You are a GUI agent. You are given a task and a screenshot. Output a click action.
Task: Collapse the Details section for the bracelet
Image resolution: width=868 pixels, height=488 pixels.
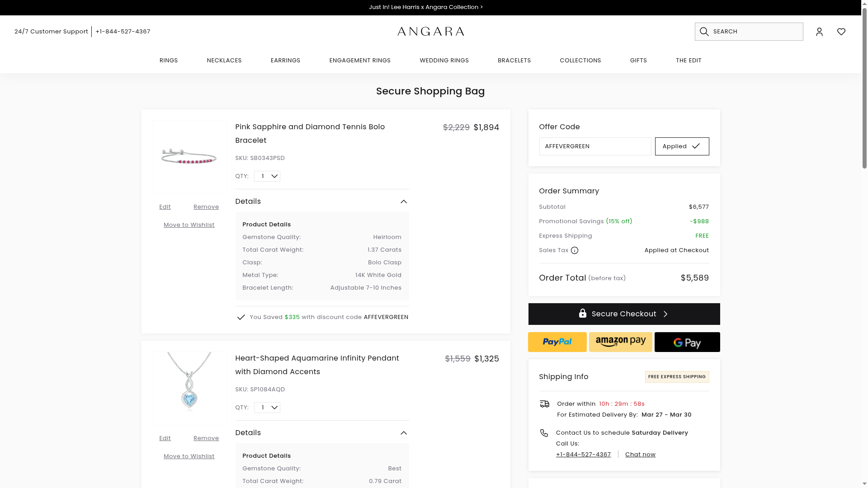click(403, 202)
